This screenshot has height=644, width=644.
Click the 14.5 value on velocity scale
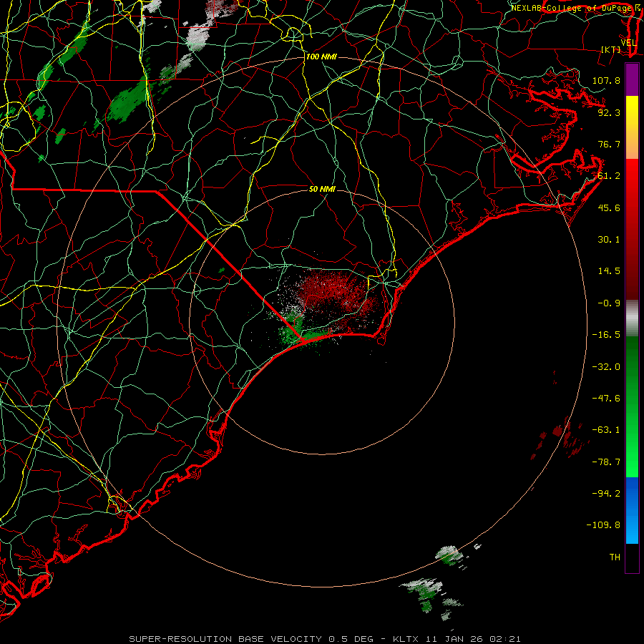[609, 271]
